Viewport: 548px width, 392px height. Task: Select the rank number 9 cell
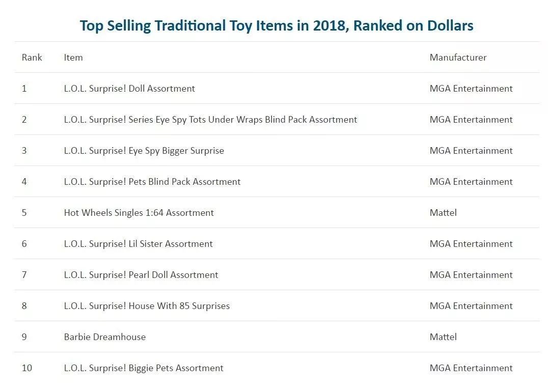pos(24,337)
